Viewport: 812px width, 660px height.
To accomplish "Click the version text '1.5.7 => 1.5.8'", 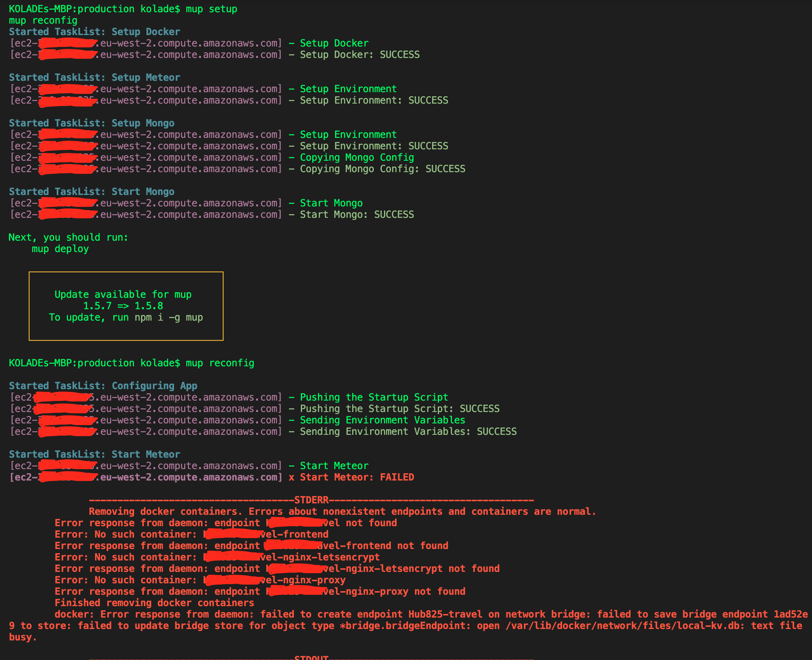I will coord(123,306).
